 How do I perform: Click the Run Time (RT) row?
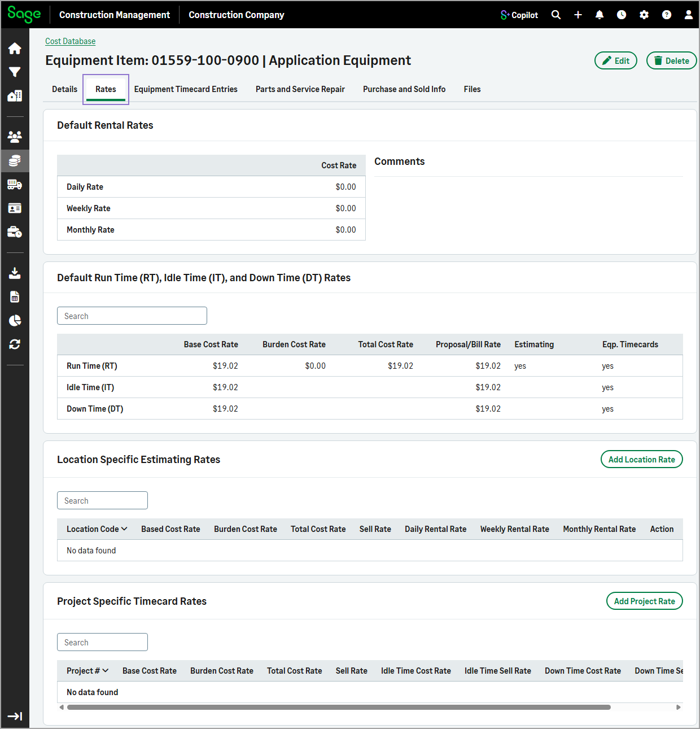tap(370, 366)
